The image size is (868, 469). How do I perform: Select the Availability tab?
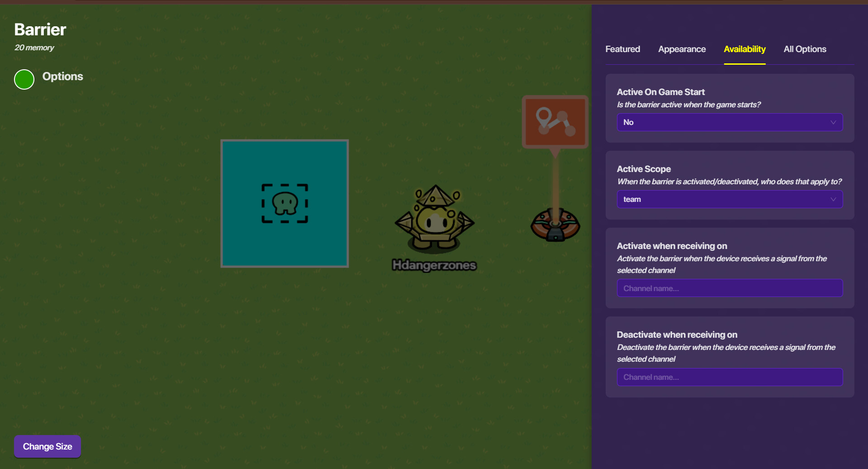click(x=745, y=49)
